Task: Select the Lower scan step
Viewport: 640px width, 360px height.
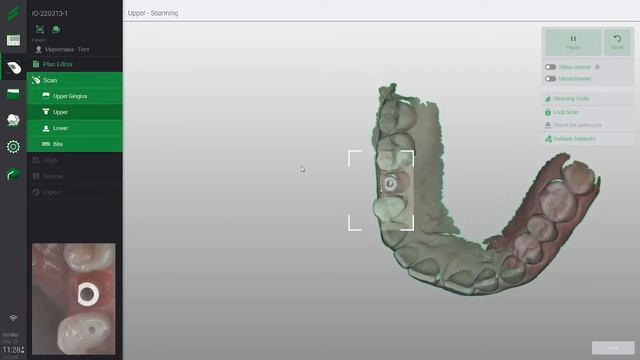Action: (75, 128)
